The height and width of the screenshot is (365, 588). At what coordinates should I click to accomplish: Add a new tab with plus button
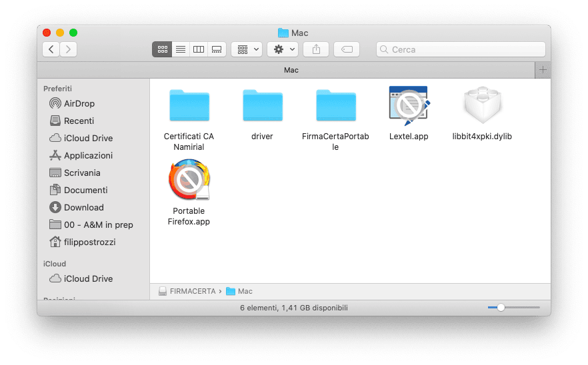pos(543,70)
